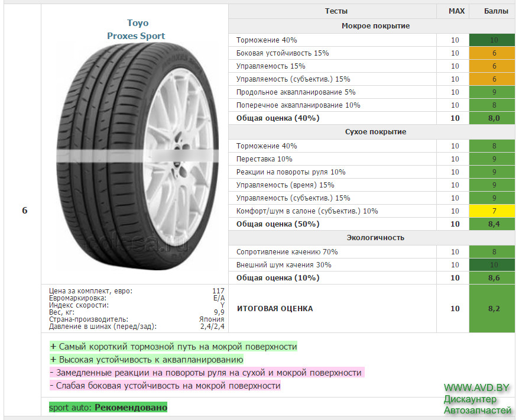Select the 'ИТОГОВАЯ ОЦЕНКА' label
519x420 pixels.
275,309
